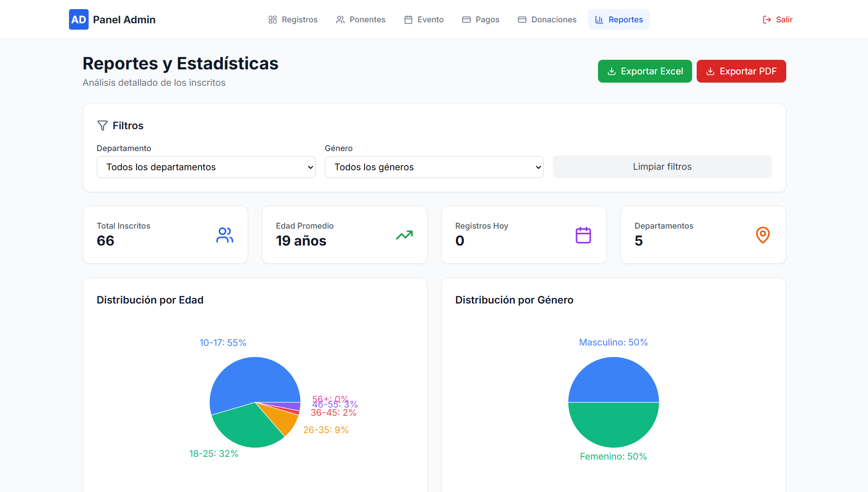
Task: Select the Reportes tab
Action: coord(619,20)
